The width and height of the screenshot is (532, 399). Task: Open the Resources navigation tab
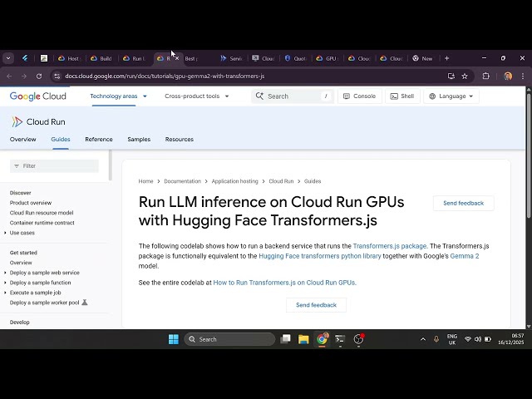(180, 139)
